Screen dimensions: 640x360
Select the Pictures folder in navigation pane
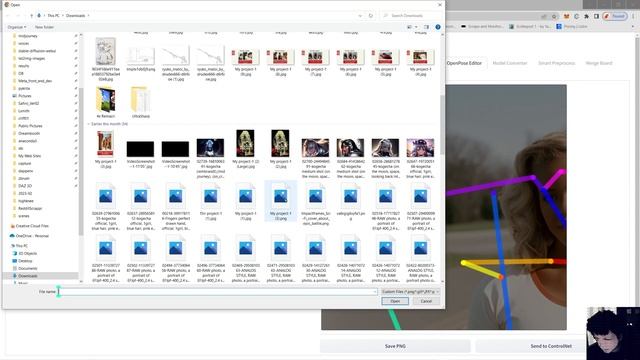22,96
